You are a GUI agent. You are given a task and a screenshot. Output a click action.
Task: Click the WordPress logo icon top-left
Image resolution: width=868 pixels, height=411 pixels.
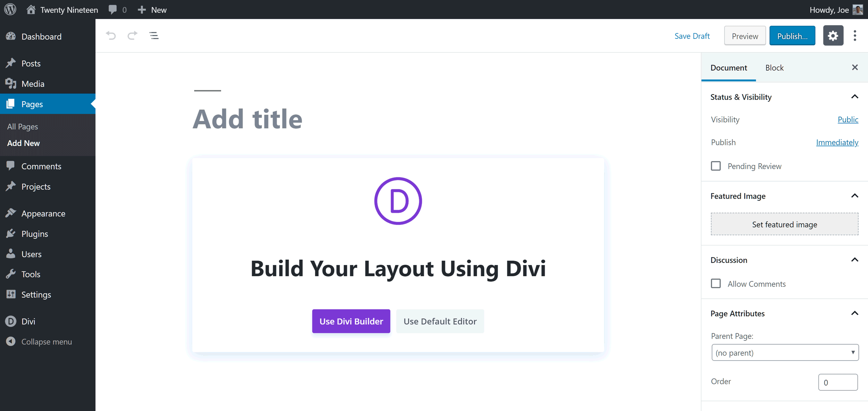coord(10,9)
